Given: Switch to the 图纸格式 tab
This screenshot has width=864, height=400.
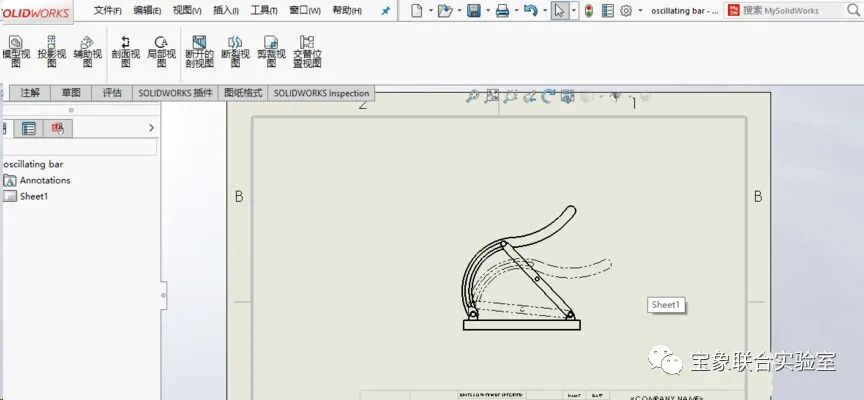Looking at the screenshot, I should pos(243,93).
